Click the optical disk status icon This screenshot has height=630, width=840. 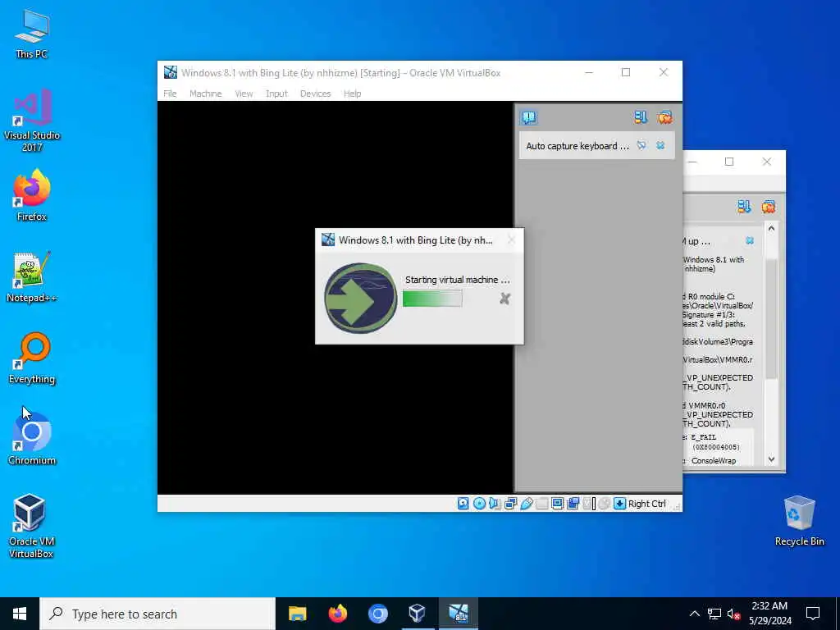[479, 504]
